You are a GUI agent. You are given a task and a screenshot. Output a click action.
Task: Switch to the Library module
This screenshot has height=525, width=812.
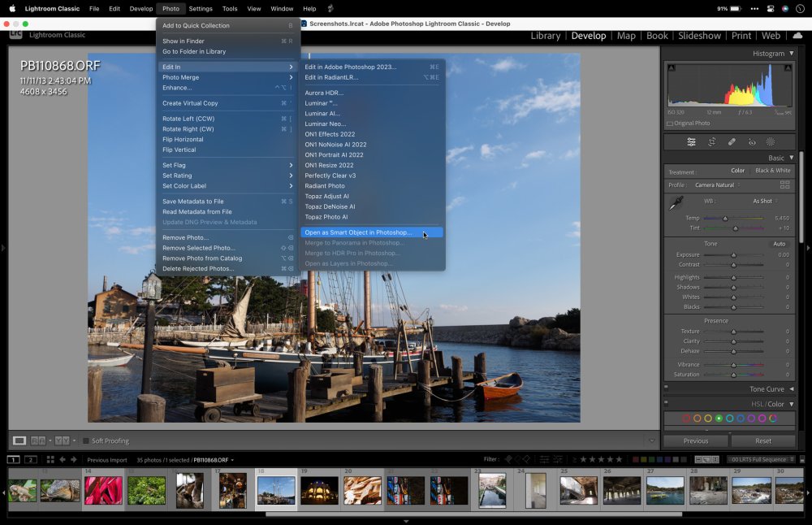(545, 36)
